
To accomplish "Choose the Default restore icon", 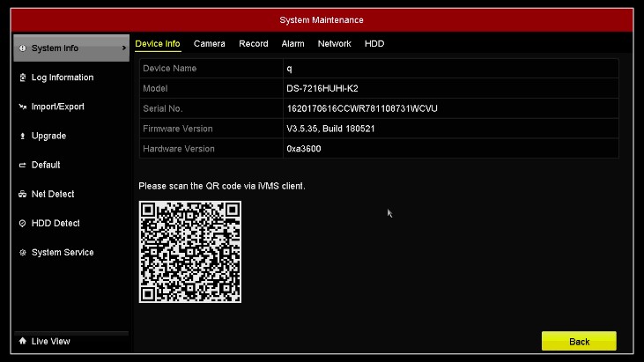I will click(x=23, y=165).
